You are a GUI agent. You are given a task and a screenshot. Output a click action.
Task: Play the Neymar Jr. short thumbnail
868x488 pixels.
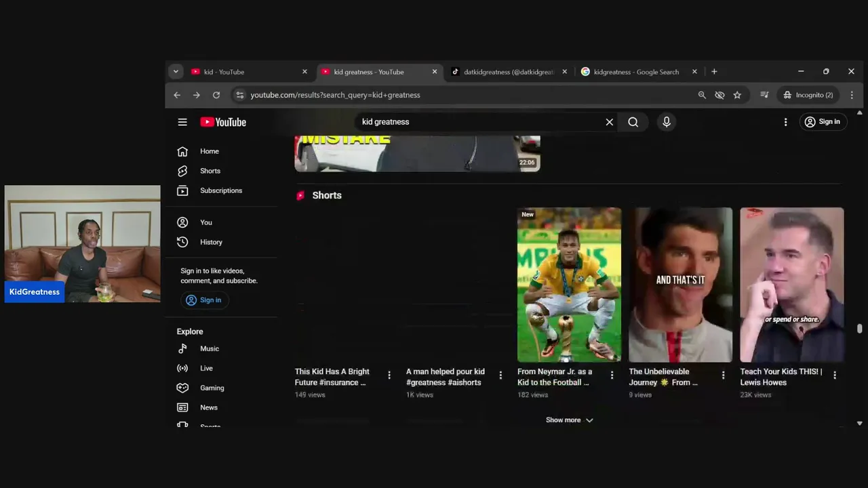[569, 285]
